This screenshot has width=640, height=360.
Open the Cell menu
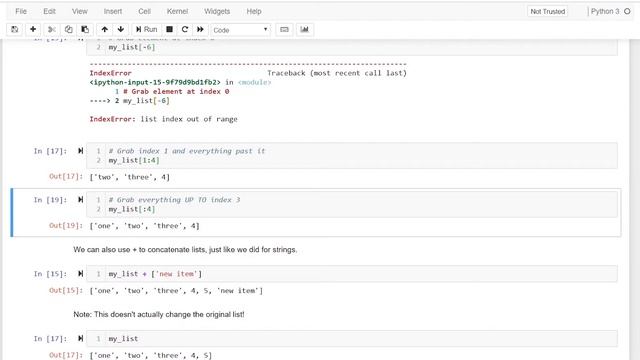click(x=144, y=11)
